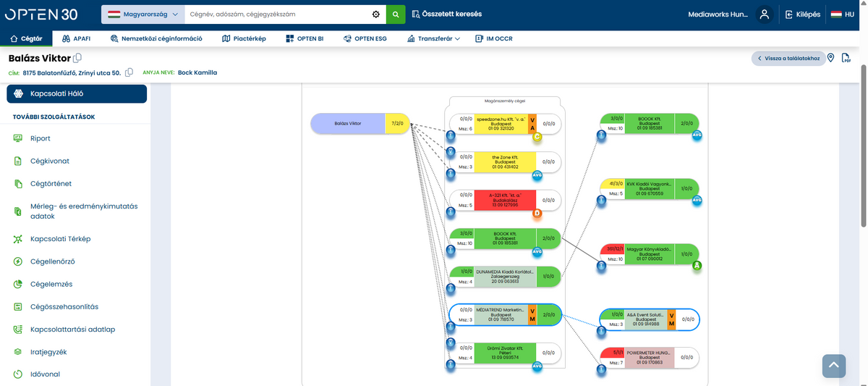
Task: Click the copy icon beside the address
Action: 129,72
